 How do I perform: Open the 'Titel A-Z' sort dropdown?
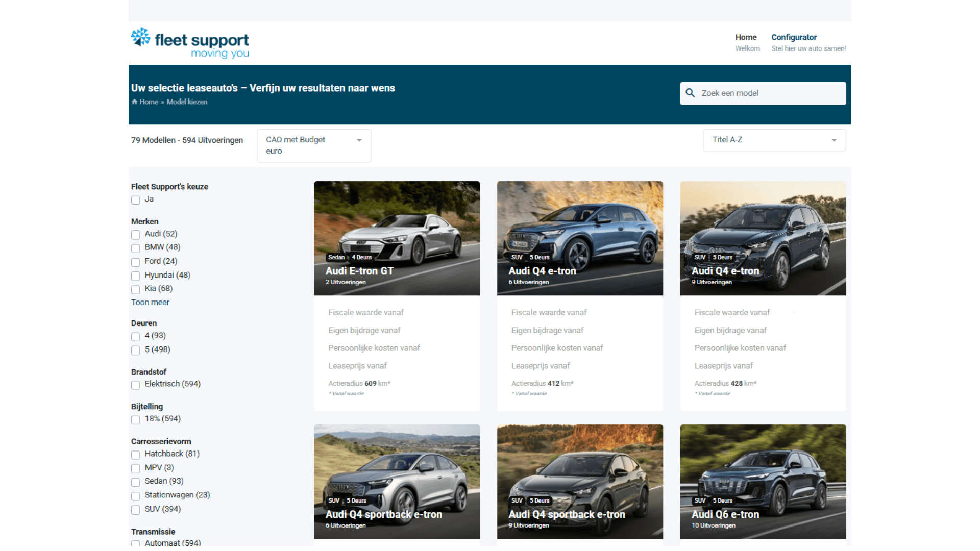coord(774,140)
